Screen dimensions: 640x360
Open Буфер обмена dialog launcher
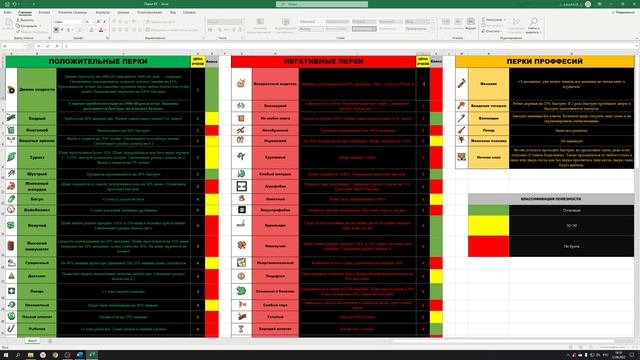click(49, 38)
